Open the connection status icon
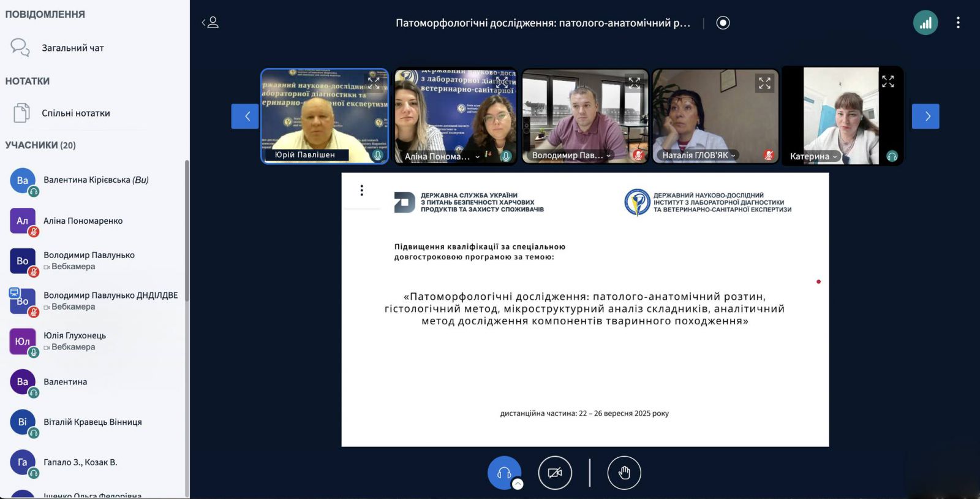 click(x=925, y=23)
